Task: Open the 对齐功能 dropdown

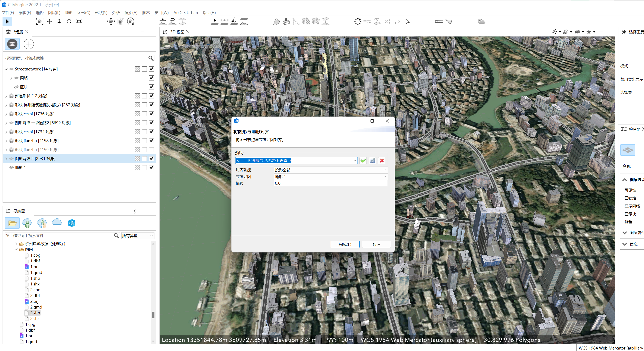Action: click(330, 170)
